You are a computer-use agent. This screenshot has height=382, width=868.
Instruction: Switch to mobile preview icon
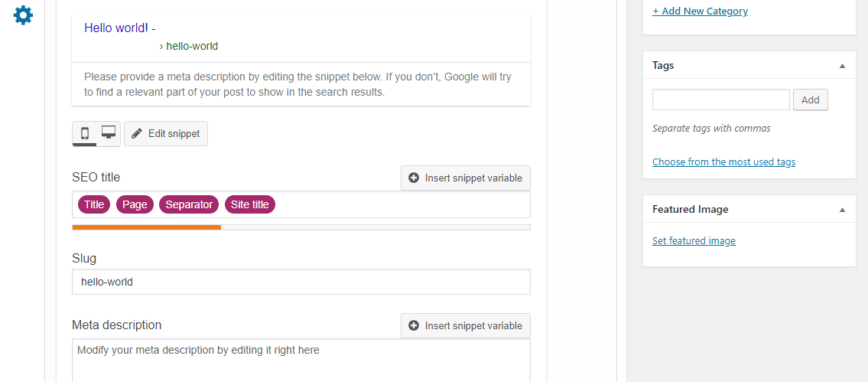pos(85,134)
